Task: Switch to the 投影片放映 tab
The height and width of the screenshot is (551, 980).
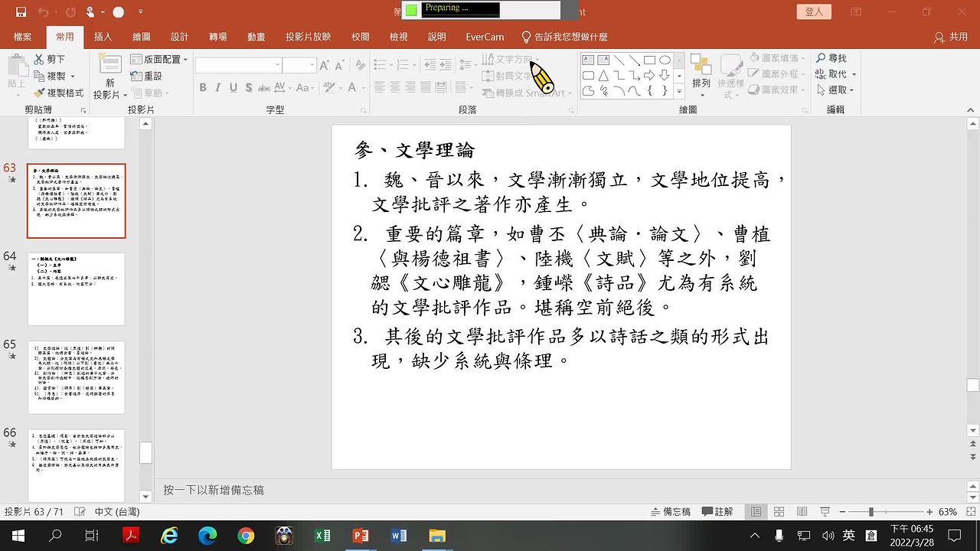Action: point(308,37)
